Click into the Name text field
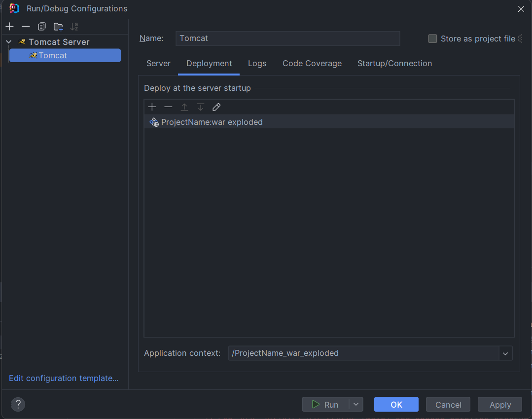The image size is (532, 419). [287, 38]
